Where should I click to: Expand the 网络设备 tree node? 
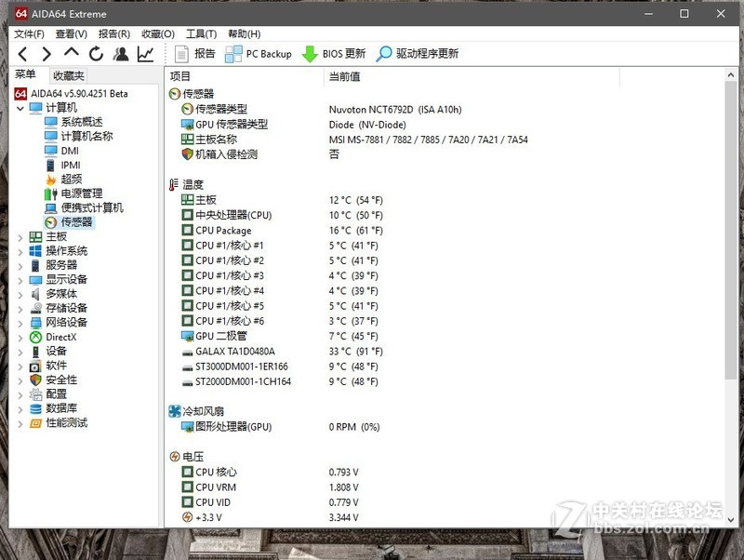tap(20, 323)
